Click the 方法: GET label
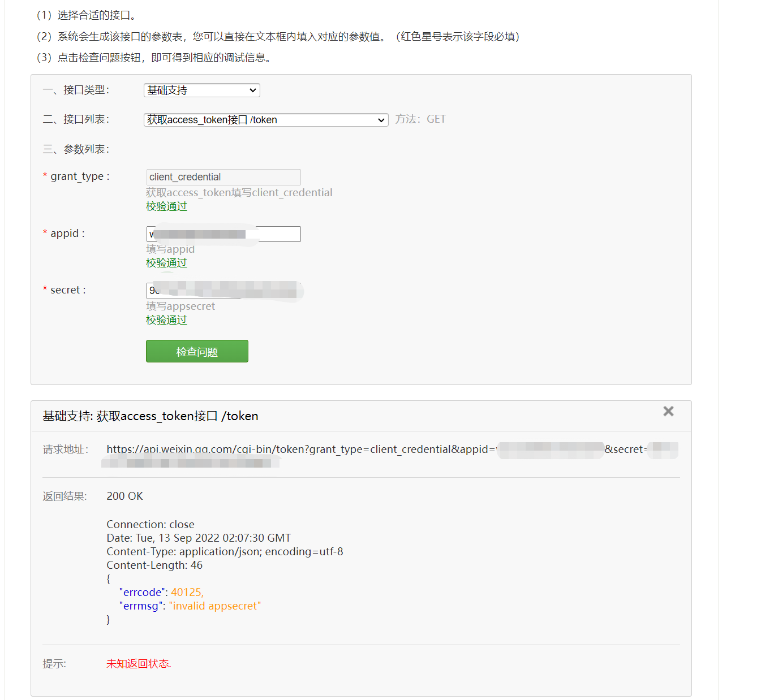The width and height of the screenshot is (761, 700). point(420,119)
